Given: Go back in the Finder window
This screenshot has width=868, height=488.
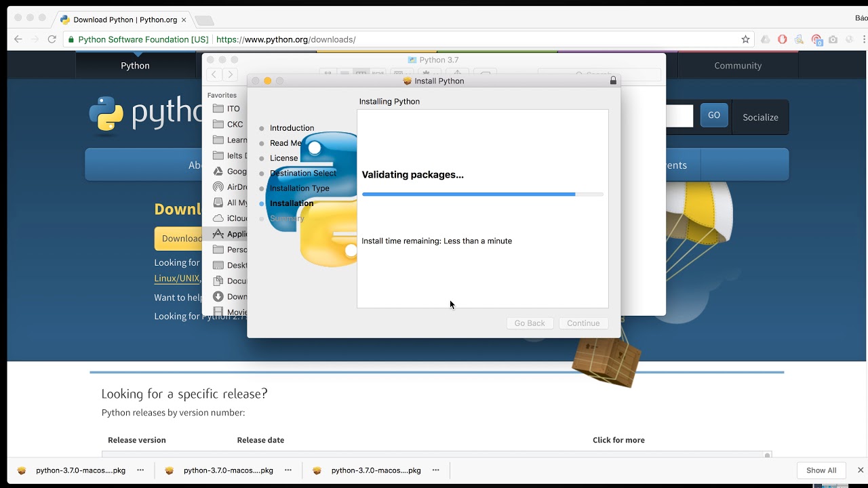Looking at the screenshot, I should pos(214,75).
